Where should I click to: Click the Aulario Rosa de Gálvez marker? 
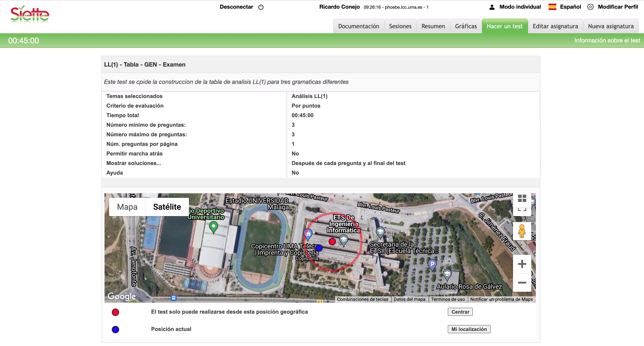pos(447,274)
